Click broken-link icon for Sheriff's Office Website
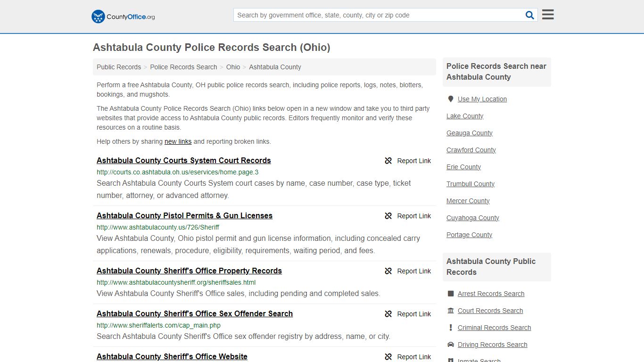644x362 pixels. (x=388, y=357)
